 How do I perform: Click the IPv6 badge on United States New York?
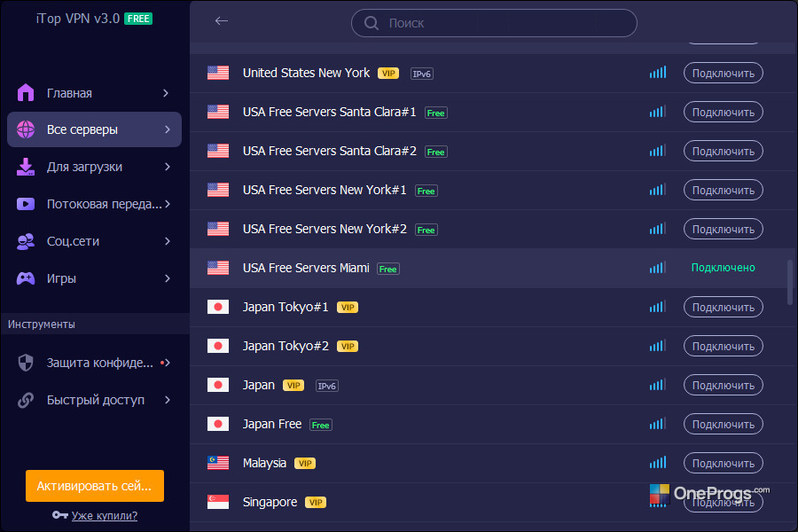pos(422,74)
